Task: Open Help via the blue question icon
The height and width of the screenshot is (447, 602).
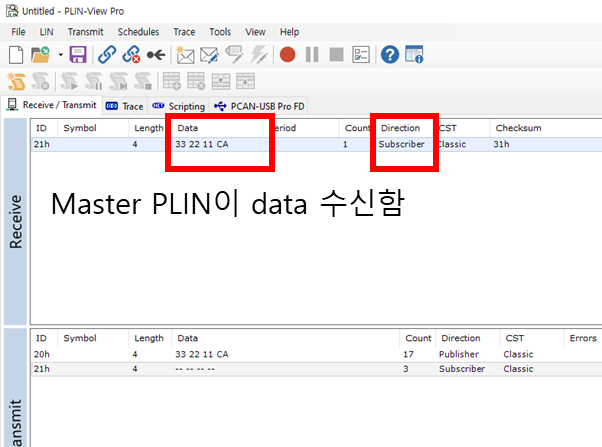Action: (x=390, y=55)
